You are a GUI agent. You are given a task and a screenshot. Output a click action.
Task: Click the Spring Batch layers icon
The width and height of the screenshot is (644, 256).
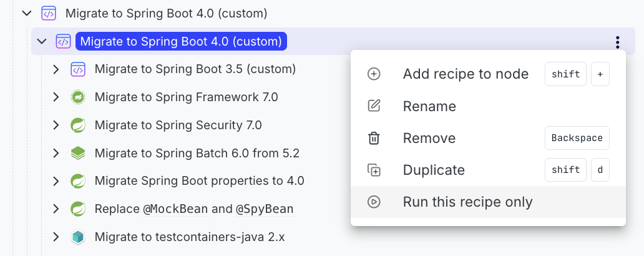point(77,153)
